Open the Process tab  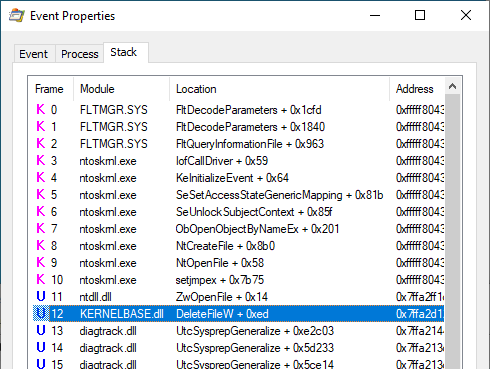[x=80, y=54]
